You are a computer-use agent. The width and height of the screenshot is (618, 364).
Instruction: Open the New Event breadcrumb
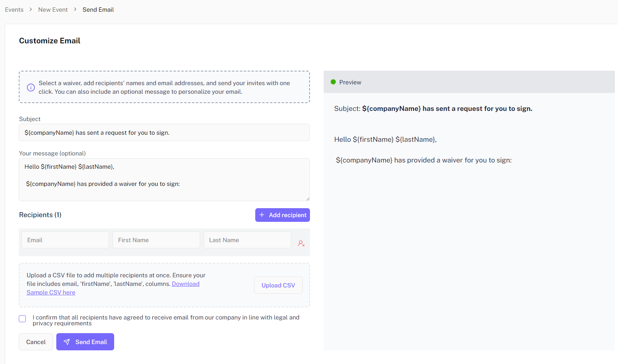pyautogui.click(x=53, y=10)
